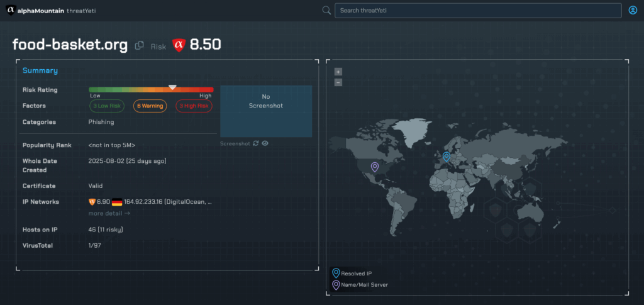Click the search magnifier icon
The height and width of the screenshot is (305, 644).
click(x=326, y=10)
